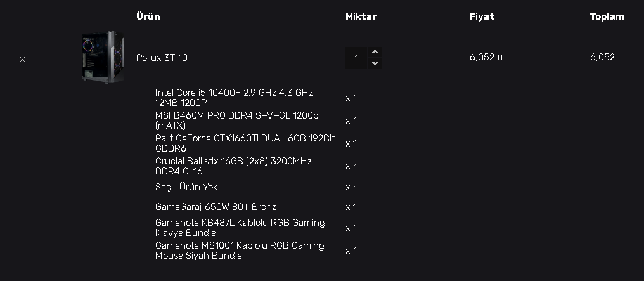Image resolution: width=644 pixels, height=281 pixels.
Task: Select the MSI B460M PRO motherboard line
Action: click(x=236, y=120)
